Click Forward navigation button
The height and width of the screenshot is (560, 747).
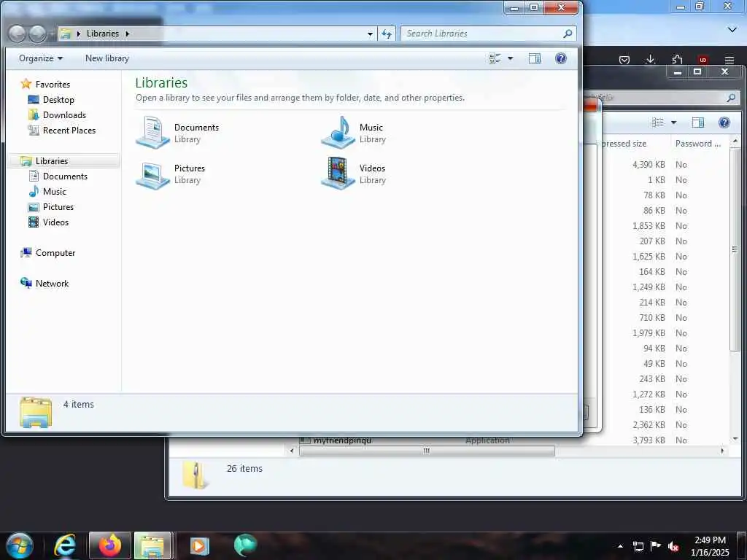[38, 34]
